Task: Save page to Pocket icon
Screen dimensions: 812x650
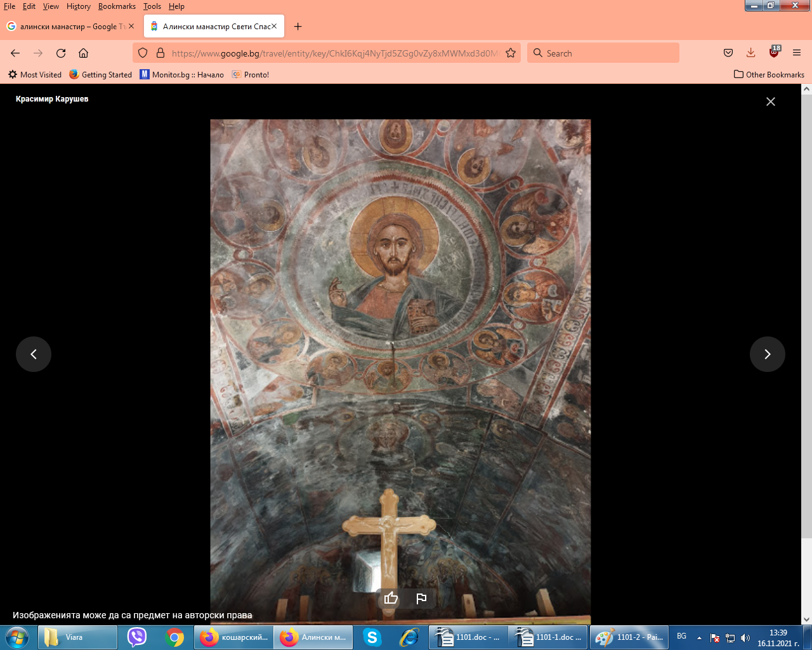Action: (x=728, y=53)
